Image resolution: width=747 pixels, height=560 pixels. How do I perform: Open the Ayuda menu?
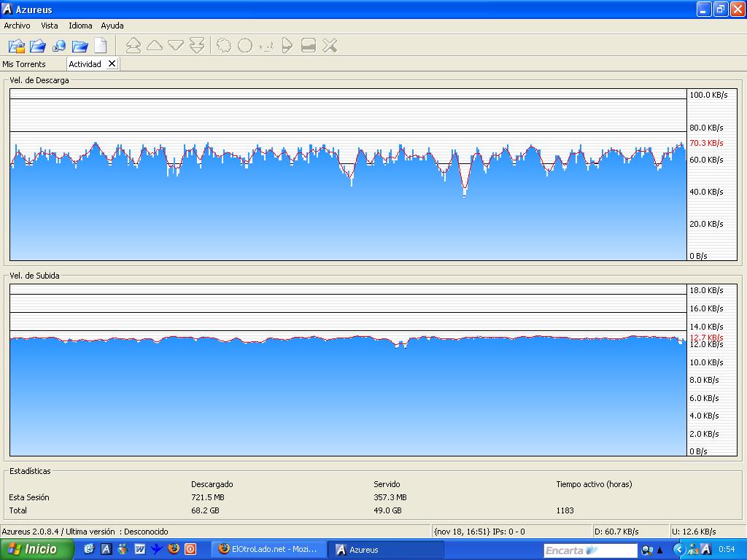[112, 26]
